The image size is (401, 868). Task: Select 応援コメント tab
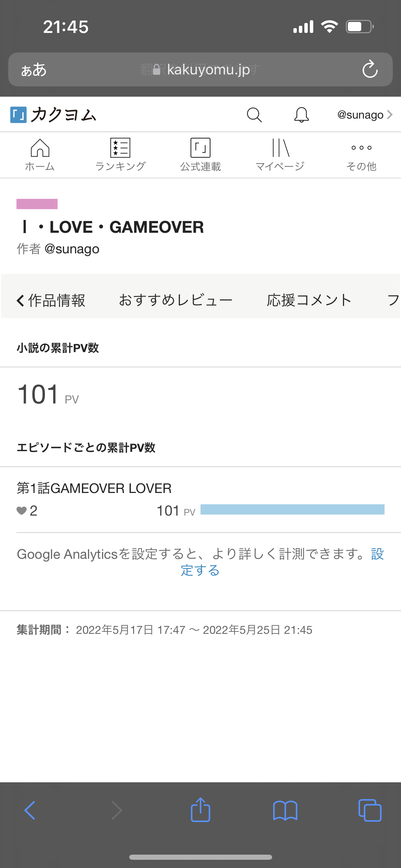click(309, 300)
